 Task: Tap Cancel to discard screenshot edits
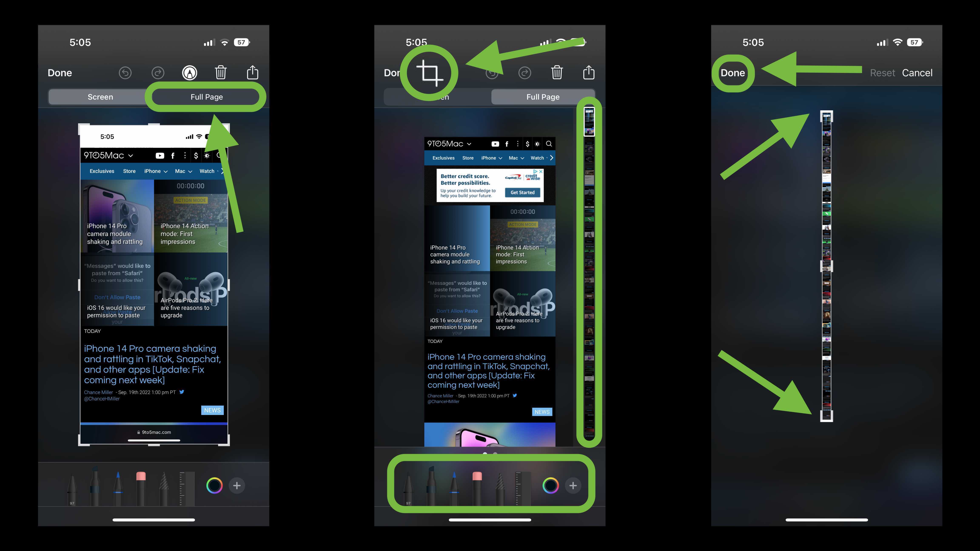(917, 73)
